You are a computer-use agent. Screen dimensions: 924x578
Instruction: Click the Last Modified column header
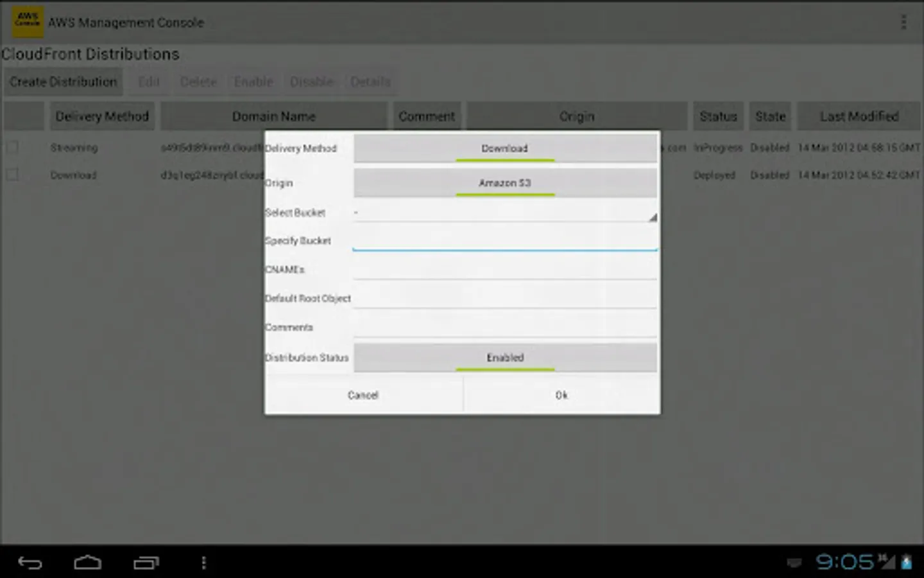[x=859, y=116]
